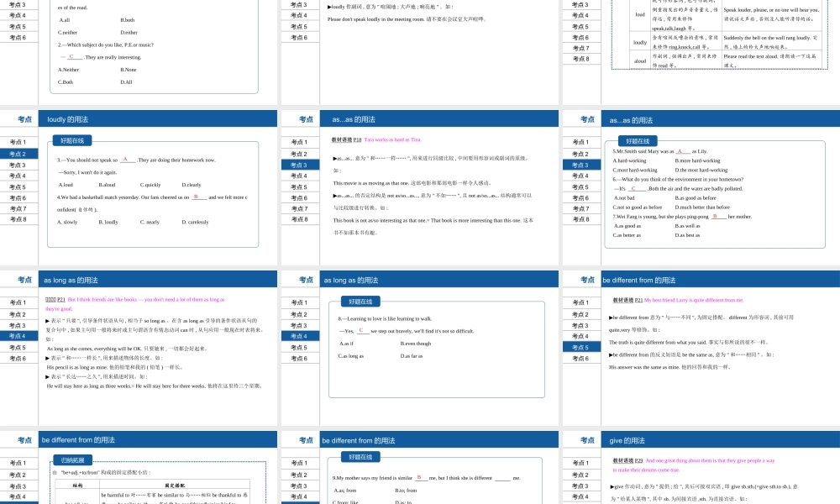Viewport: 840px width, 504px height.
Task: Select option 'C. nearly' in question 4
Action: pos(150,222)
